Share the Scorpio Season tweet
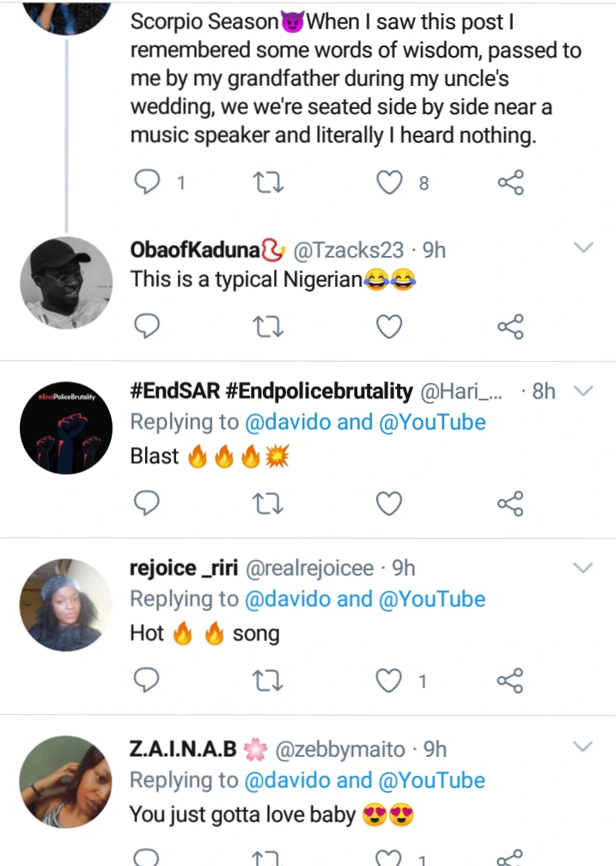The width and height of the screenshot is (616, 866). tap(510, 182)
